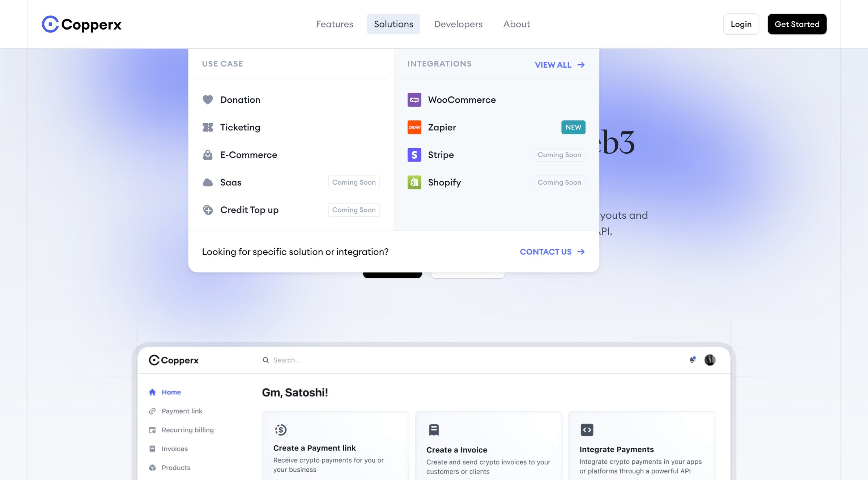Viewport: 868px width, 480px height.
Task: Click the Create a Payment link title
Action: click(x=314, y=448)
